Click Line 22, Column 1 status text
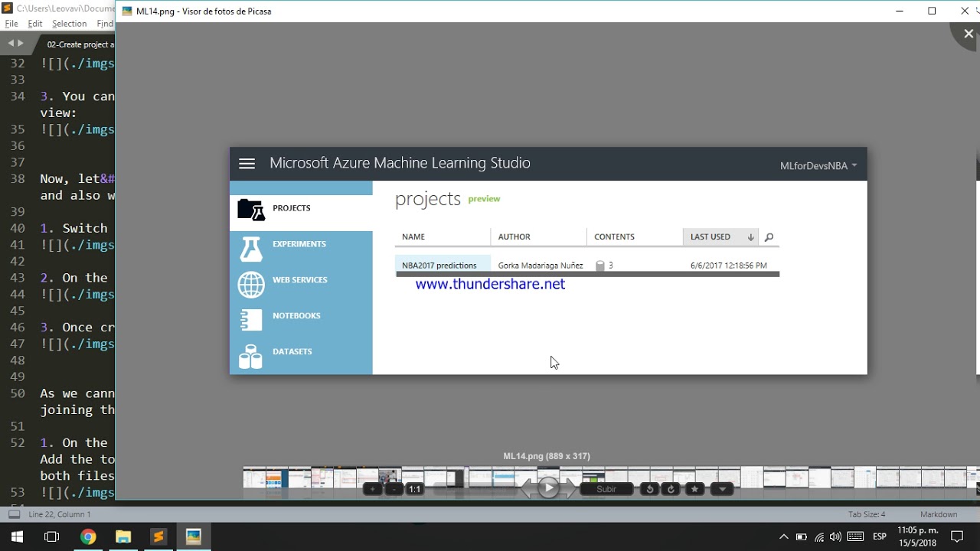The height and width of the screenshot is (551, 980). click(60, 514)
